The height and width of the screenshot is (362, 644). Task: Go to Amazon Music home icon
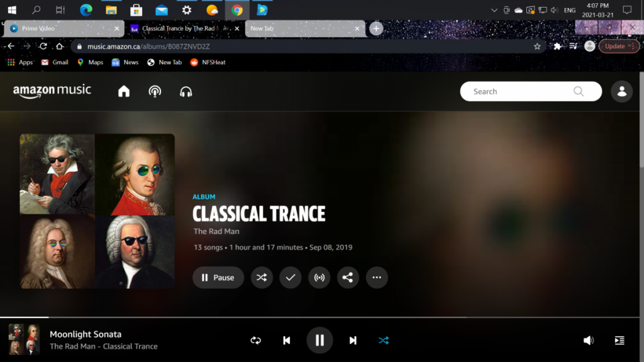[x=124, y=91]
